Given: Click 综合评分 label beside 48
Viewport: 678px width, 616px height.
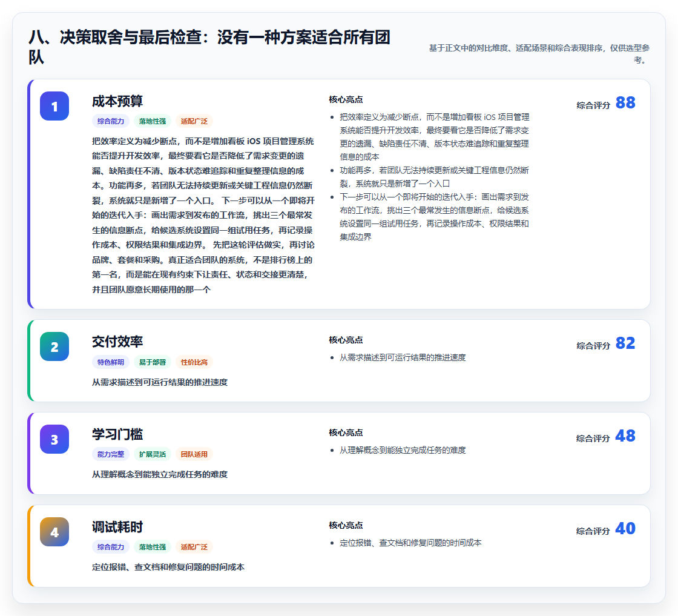Looking at the screenshot, I should (593, 438).
